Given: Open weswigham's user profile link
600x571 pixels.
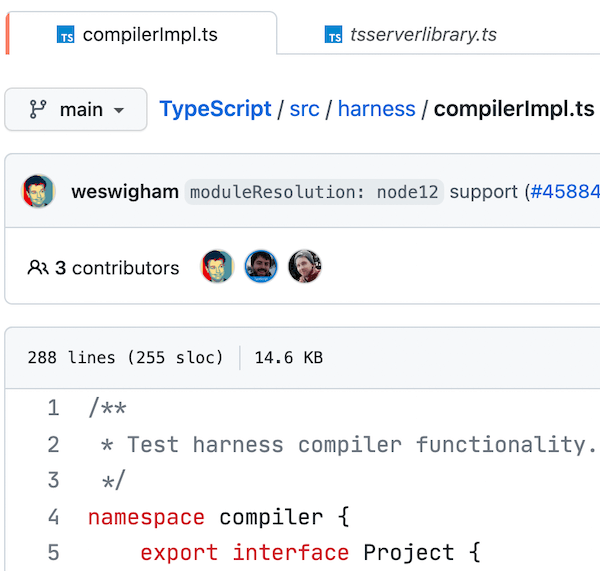Looking at the screenshot, I should 125,191.
